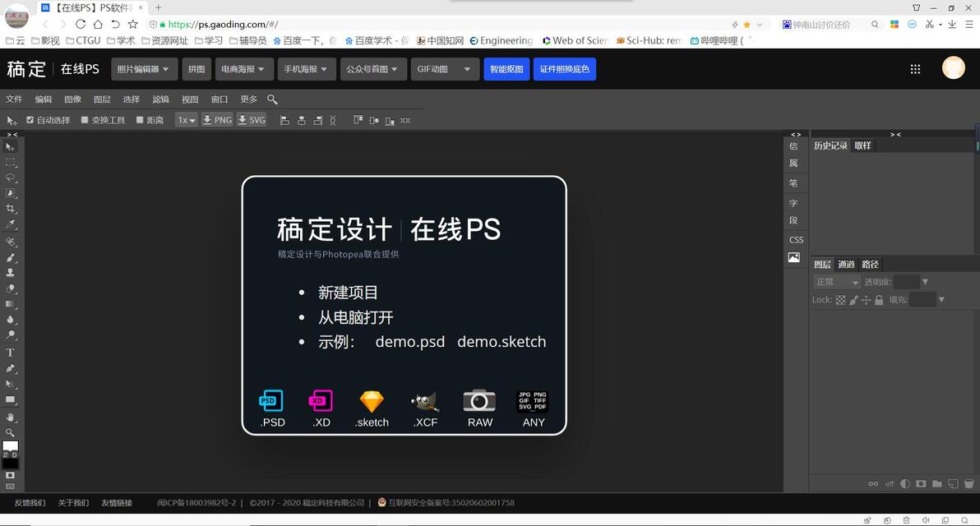
Task: Open the 电商海报 dropdown
Action: pos(244,69)
